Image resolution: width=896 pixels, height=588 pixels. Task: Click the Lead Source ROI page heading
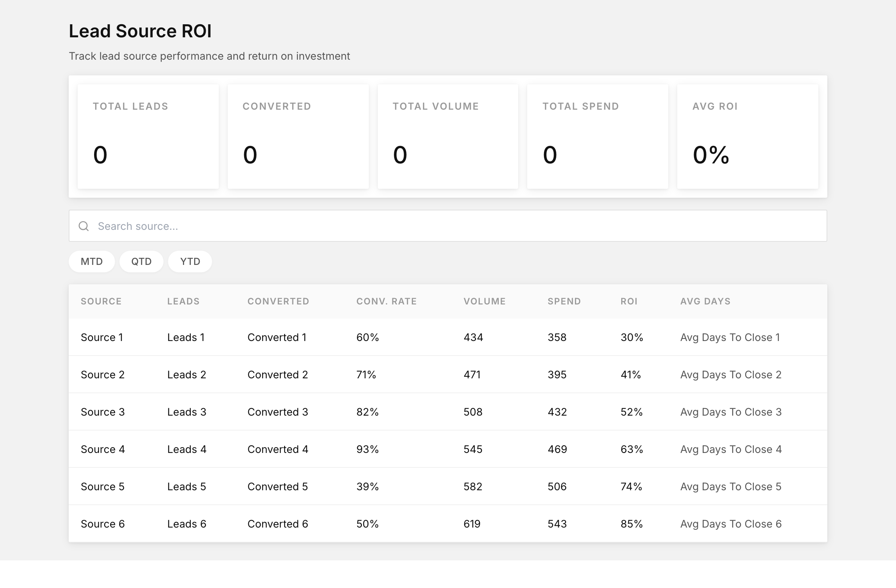pyautogui.click(x=140, y=31)
